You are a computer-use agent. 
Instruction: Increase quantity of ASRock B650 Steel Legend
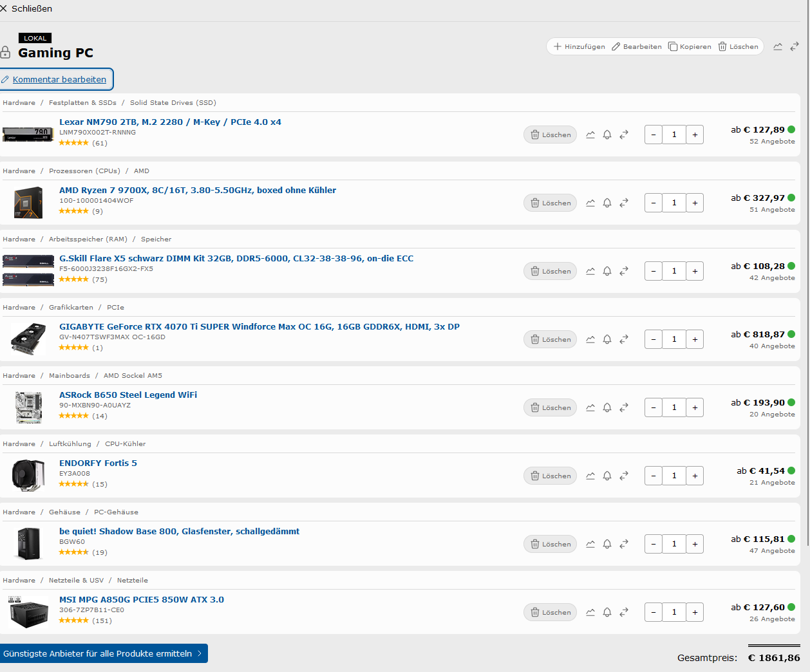tap(695, 407)
